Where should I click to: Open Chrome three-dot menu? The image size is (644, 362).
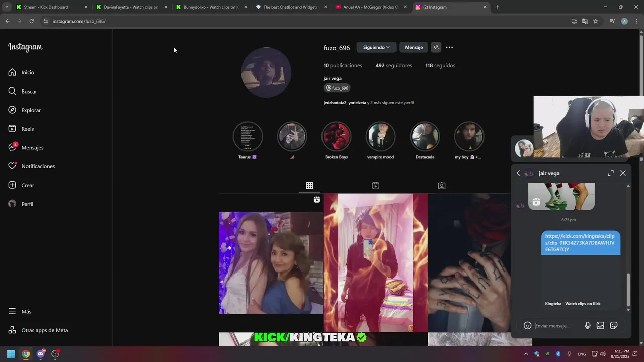point(637,21)
